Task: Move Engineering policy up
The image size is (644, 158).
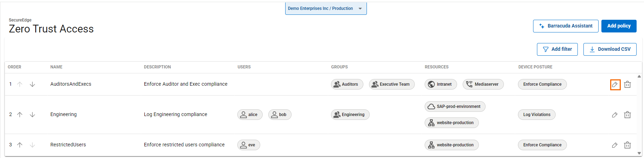Action: 20,115
